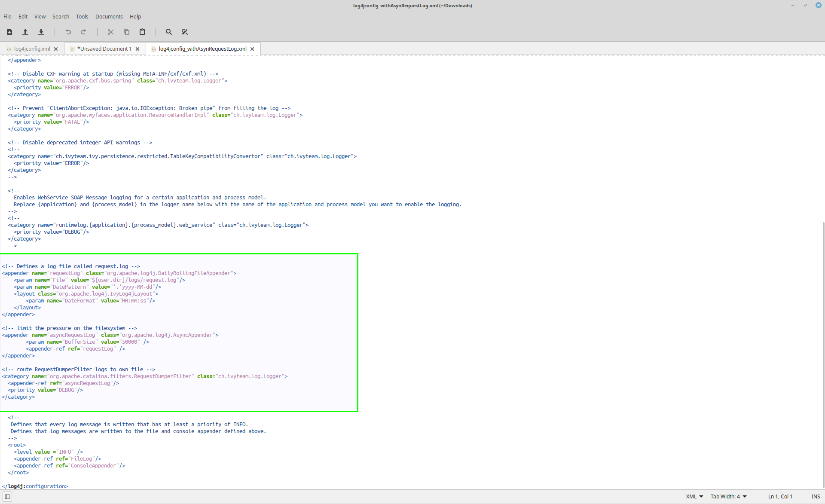The height and width of the screenshot is (504, 825).
Task: Select the log4jconfig_withAsynRequestLog.xml tab
Action: tap(202, 49)
